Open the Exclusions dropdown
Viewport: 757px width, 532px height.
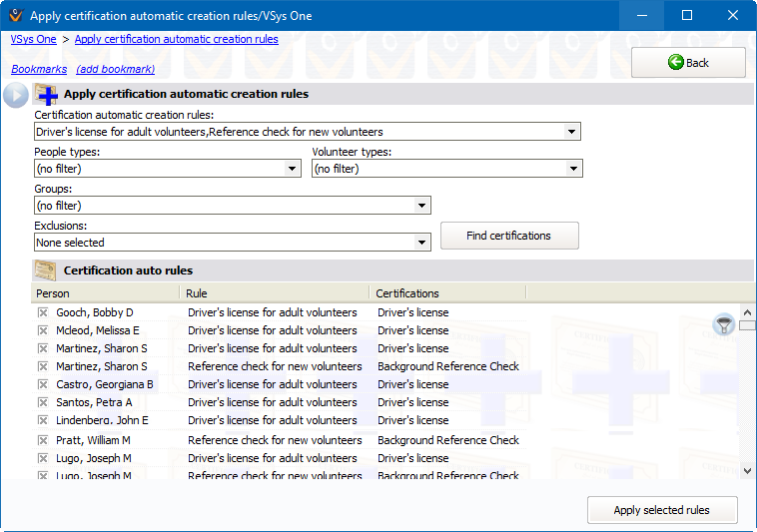pyautogui.click(x=421, y=243)
